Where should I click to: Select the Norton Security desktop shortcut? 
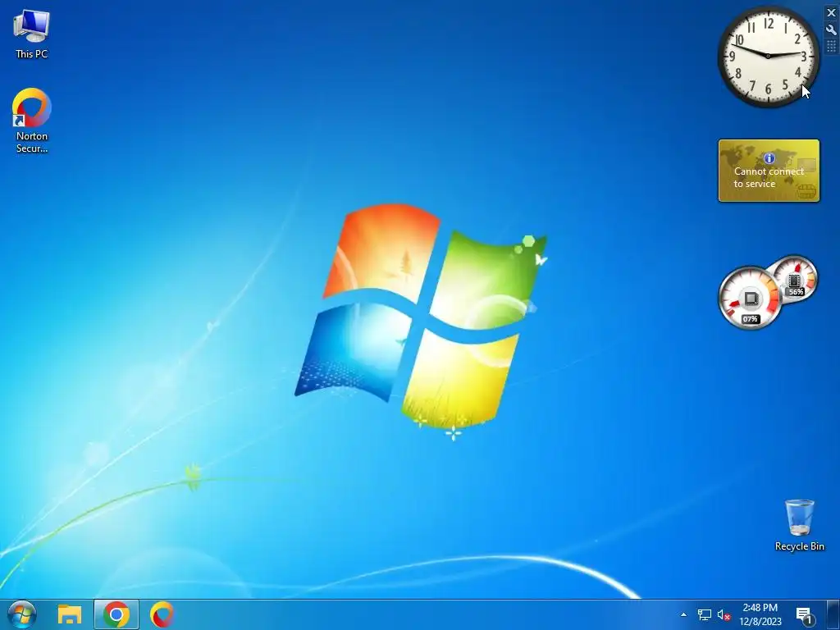pyautogui.click(x=32, y=121)
